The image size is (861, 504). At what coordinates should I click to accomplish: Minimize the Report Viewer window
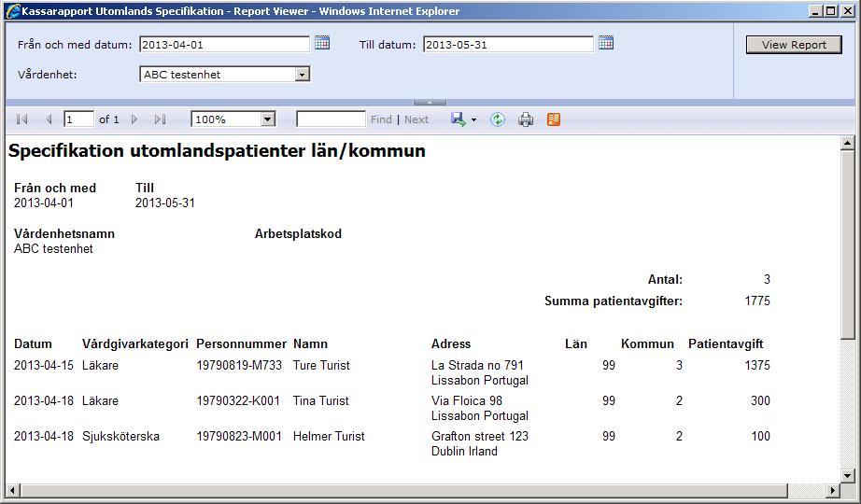(x=815, y=11)
